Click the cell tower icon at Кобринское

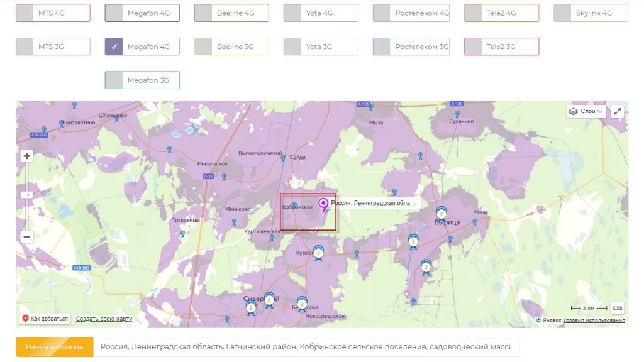pyautogui.click(x=294, y=206)
